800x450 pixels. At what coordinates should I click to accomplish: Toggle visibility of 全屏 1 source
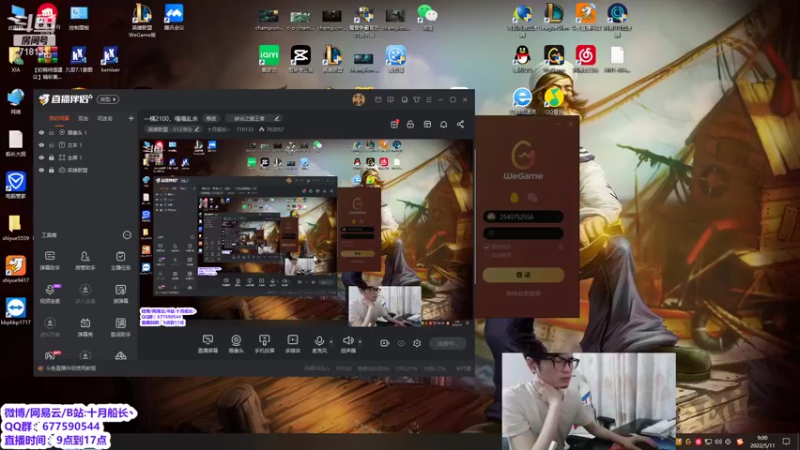tap(41, 158)
